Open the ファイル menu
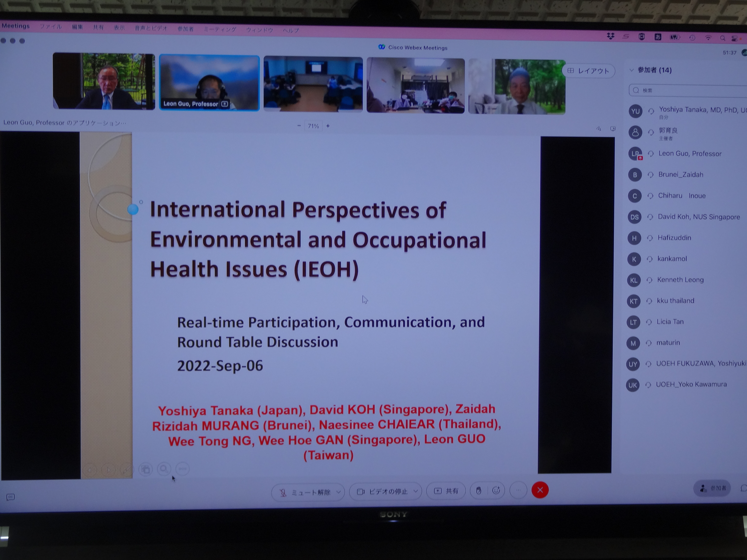747x560 pixels. (51, 26)
